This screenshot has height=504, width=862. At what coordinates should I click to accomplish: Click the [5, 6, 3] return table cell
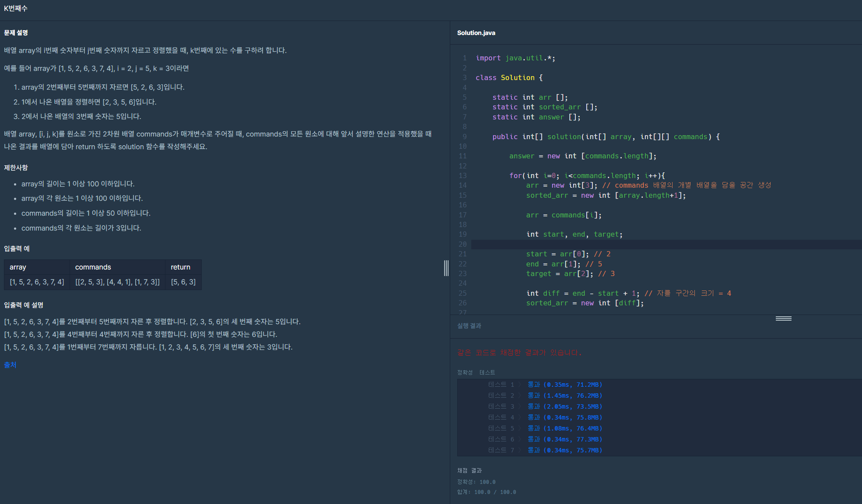click(x=183, y=282)
